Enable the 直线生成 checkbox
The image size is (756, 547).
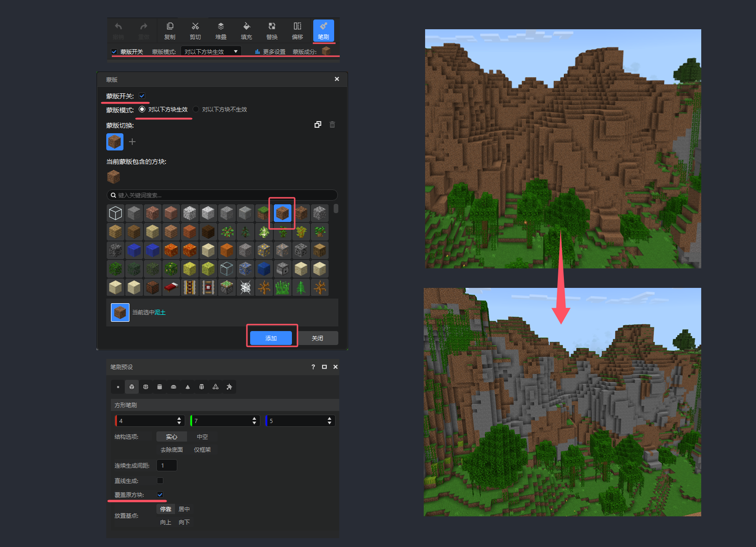pos(160,481)
